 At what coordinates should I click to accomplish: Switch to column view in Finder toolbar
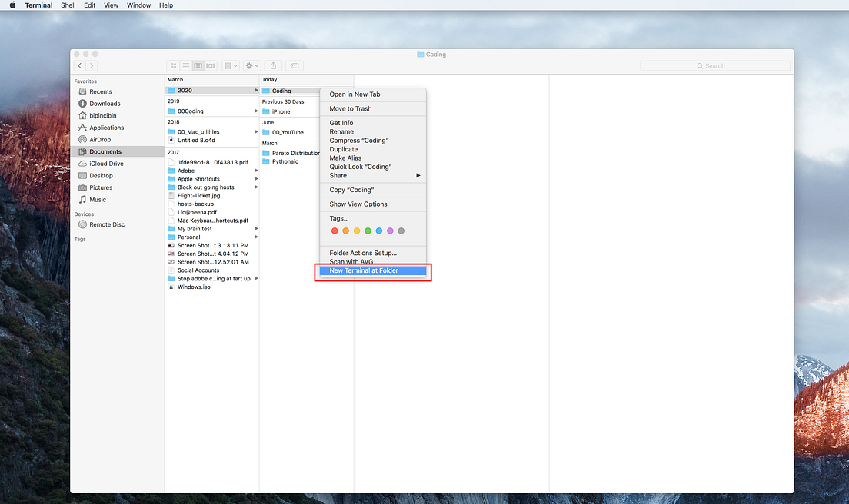pyautogui.click(x=198, y=65)
